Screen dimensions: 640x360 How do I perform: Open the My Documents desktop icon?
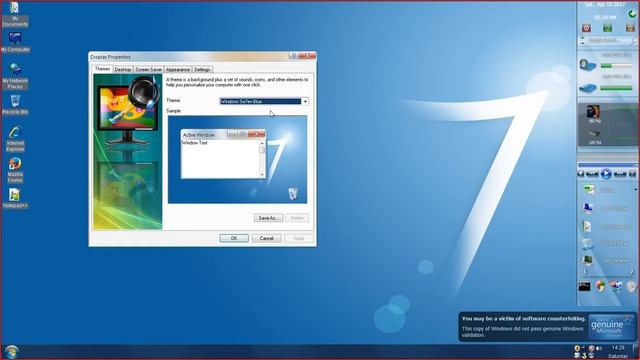(15, 14)
